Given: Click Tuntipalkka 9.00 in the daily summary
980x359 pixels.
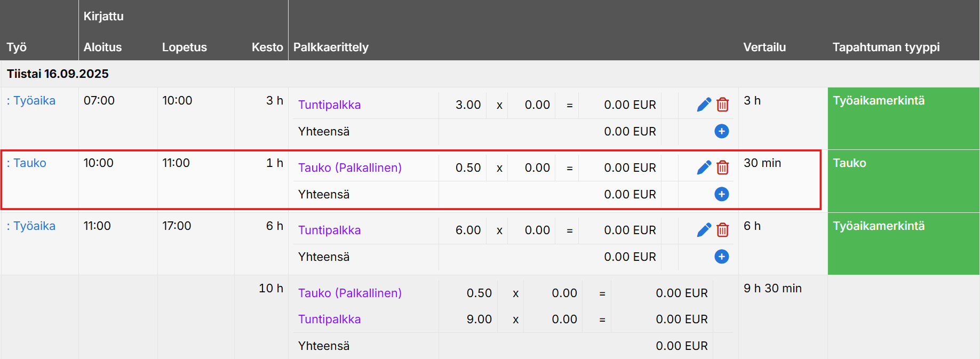Looking at the screenshot, I should tap(329, 320).
